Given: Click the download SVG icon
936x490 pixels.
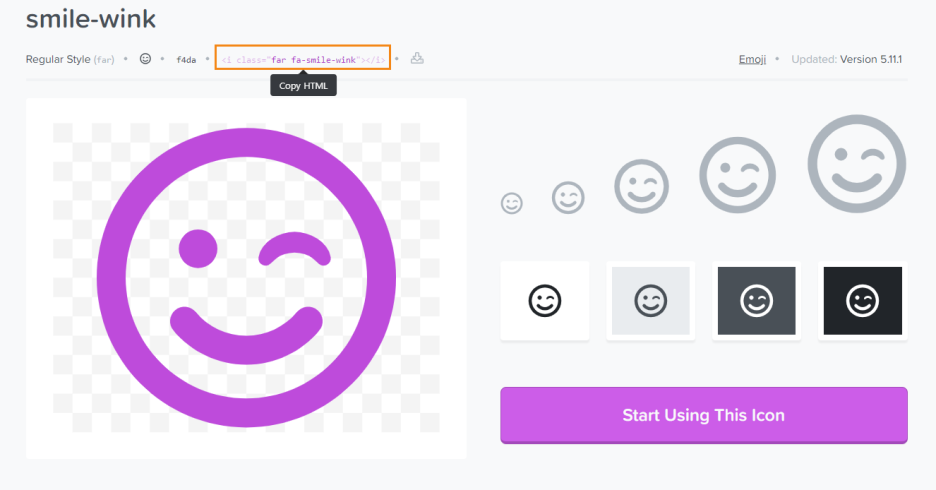Looking at the screenshot, I should coord(417,58).
